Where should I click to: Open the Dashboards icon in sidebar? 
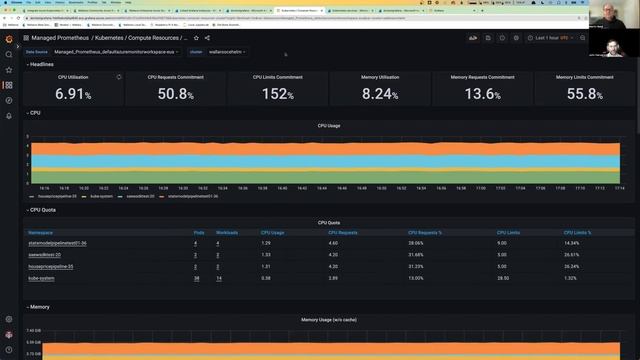[9, 85]
